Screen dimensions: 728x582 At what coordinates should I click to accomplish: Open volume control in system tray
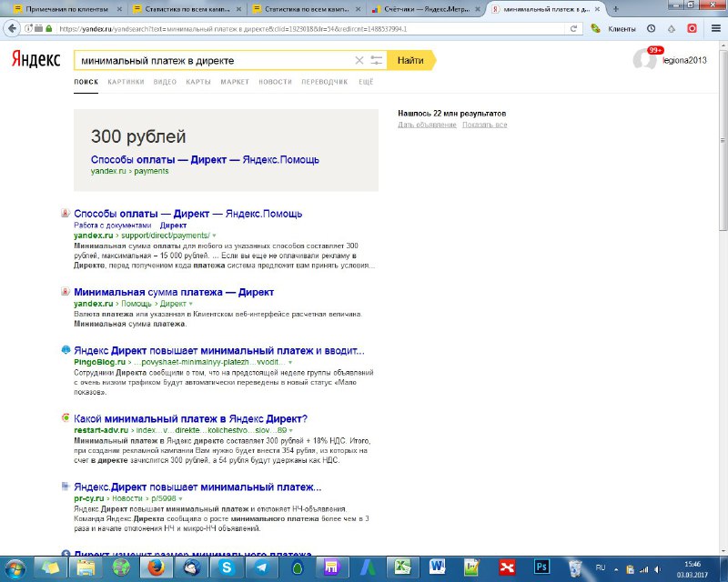pyautogui.click(x=657, y=569)
